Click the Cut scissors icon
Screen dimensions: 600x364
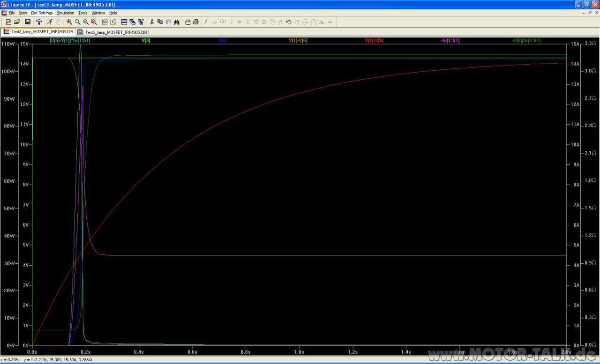(x=151, y=22)
